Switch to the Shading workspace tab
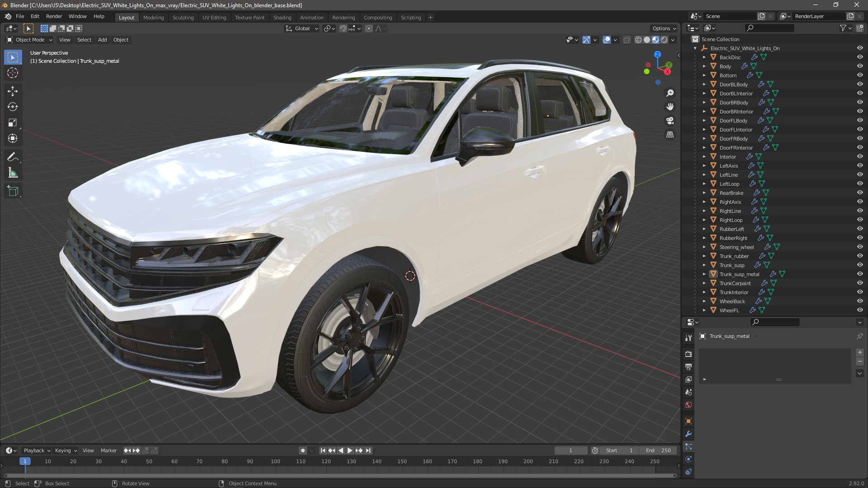Viewport: 868px width, 488px height. coord(282,18)
